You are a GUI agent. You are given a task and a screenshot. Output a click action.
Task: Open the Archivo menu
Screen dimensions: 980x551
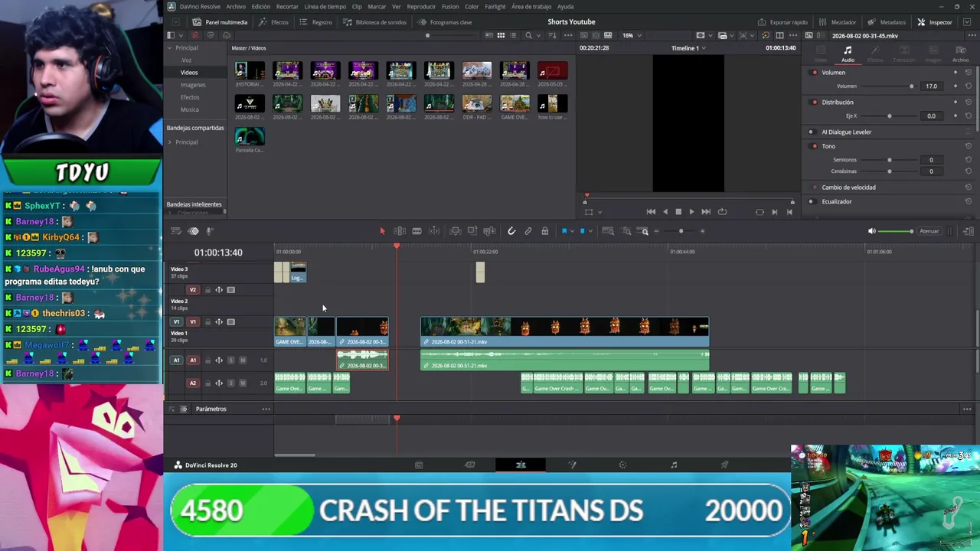tap(236, 7)
